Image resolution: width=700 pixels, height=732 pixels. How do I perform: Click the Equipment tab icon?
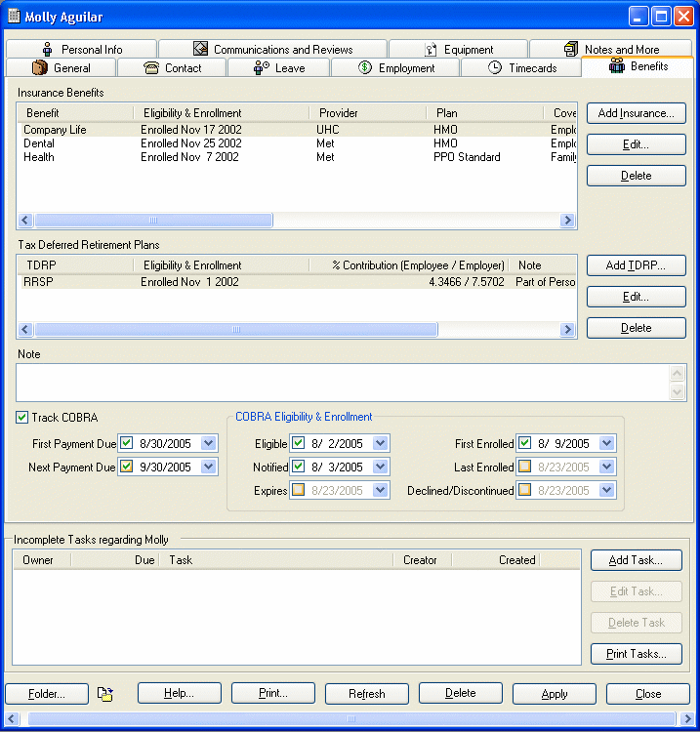coord(431,50)
